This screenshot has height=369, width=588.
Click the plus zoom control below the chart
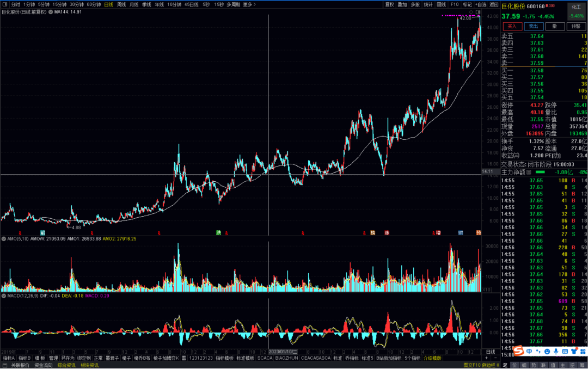[x=486, y=358]
